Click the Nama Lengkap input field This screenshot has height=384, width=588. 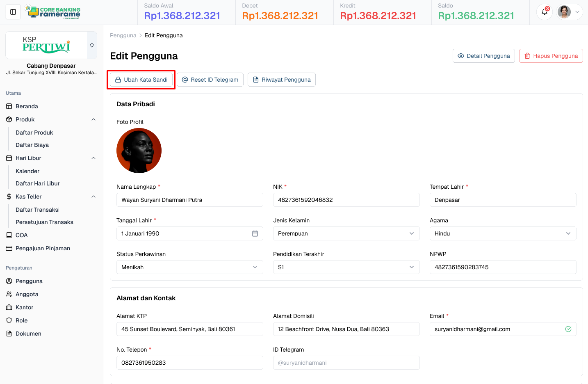click(x=189, y=200)
